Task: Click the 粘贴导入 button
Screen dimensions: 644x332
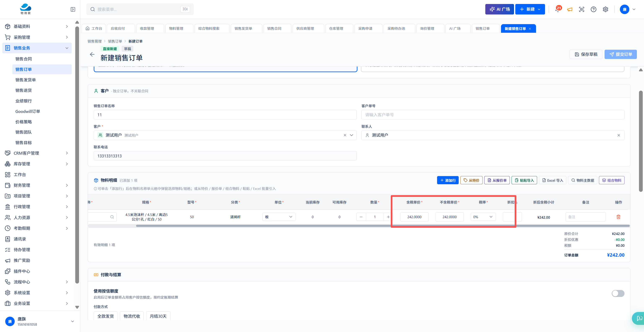Action: click(x=524, y=180)
